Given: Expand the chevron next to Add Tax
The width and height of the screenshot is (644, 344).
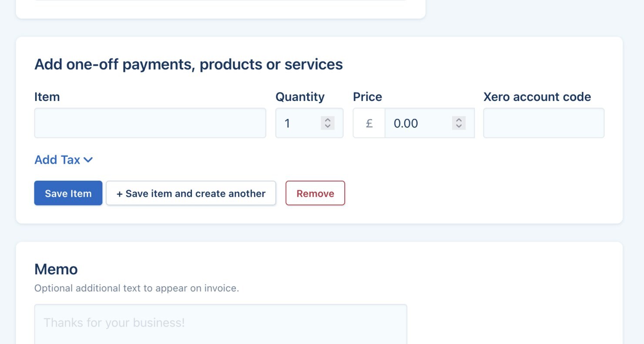Looking at the screenshot, I should click(88, 160).
